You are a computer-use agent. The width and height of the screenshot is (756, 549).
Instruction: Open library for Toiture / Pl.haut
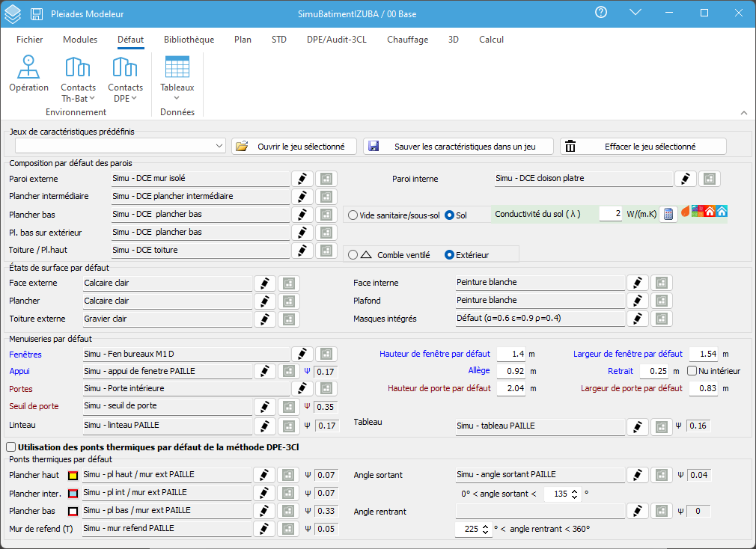[x=326, y=251]
